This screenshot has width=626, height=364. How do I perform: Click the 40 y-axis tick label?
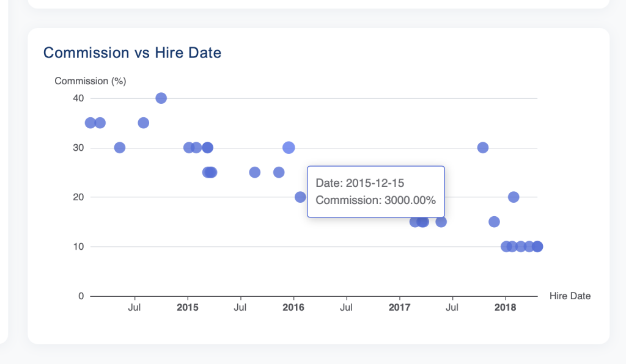coord(78,98)
